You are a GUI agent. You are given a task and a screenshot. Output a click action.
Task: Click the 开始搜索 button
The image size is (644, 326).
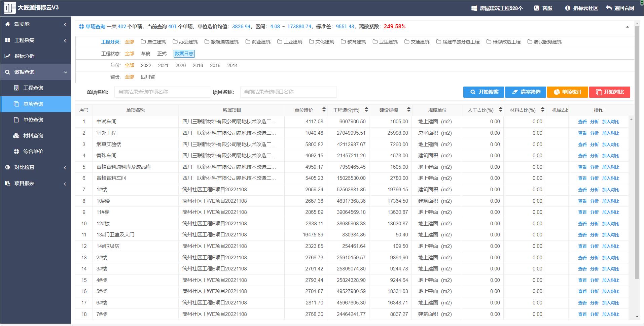[484, 92]
